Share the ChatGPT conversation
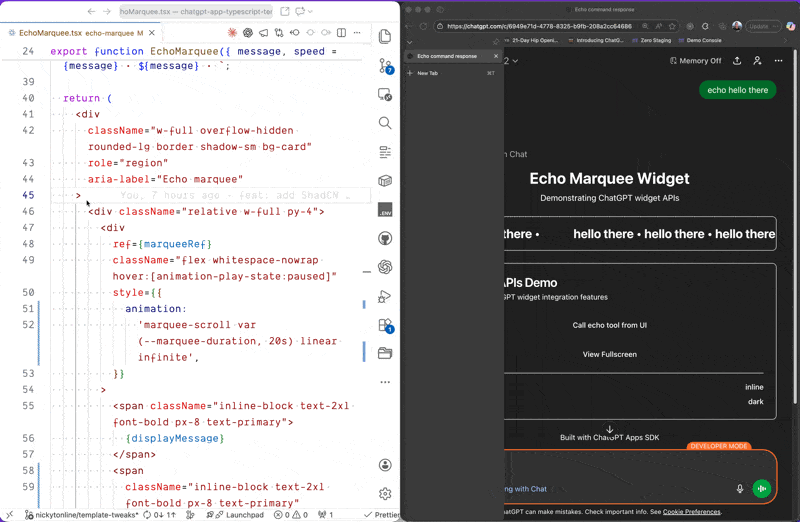 tap(737, 61)
